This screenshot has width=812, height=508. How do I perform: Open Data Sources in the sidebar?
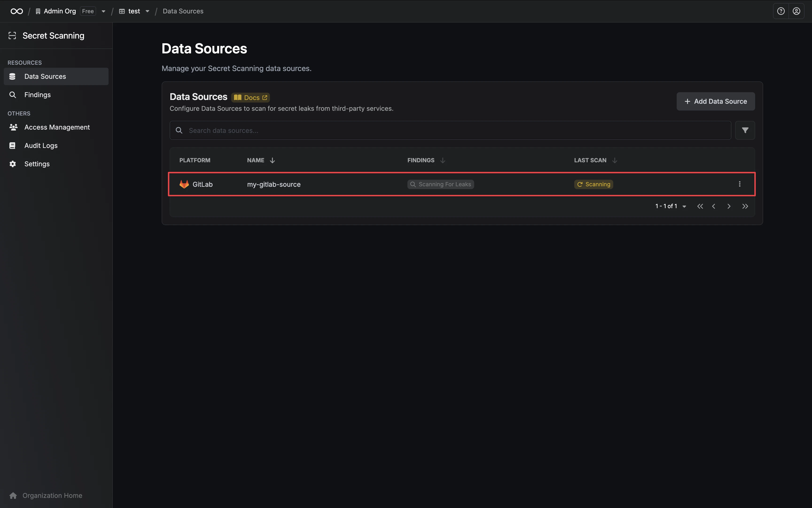[x=56, y=77]
